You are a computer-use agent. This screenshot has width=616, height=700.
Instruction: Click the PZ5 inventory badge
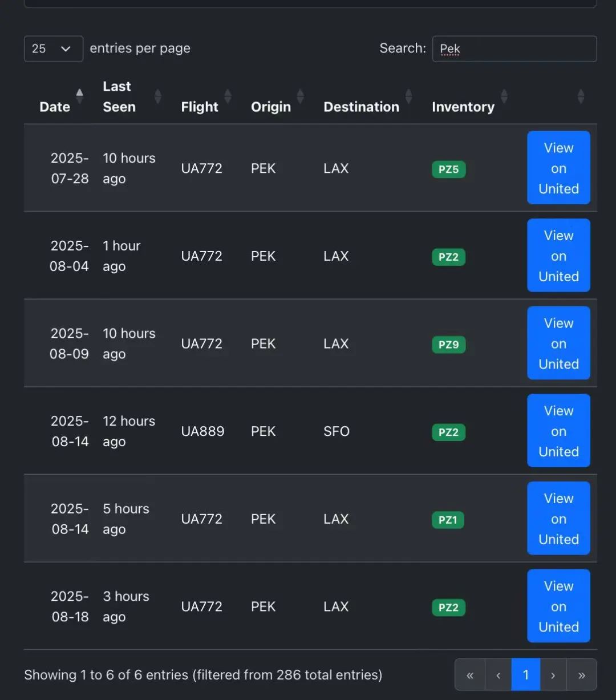448,169
